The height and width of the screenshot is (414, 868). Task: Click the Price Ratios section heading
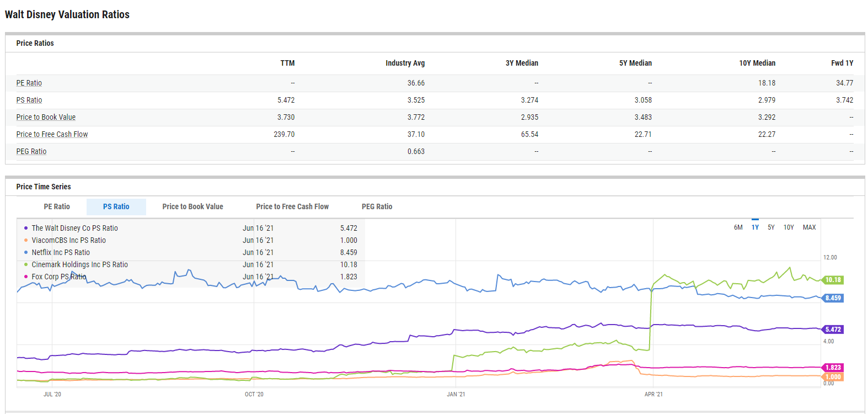tap(35, 43)
